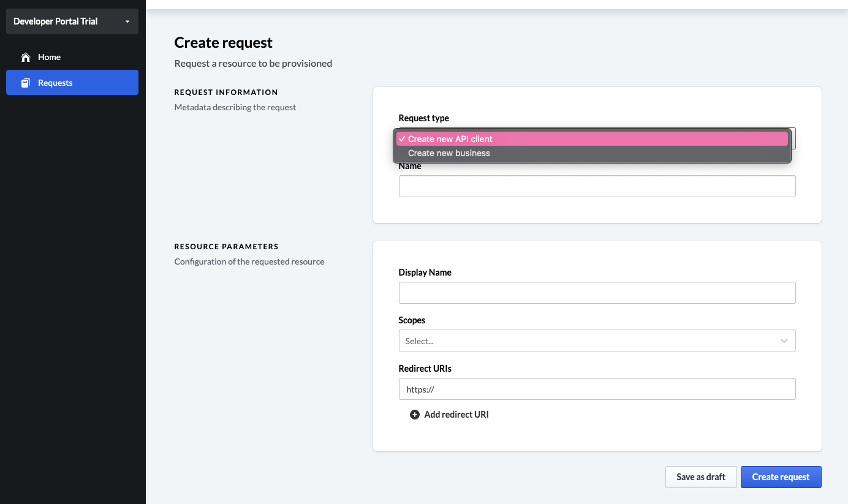Click the Scopes field label

coord(412,320)
